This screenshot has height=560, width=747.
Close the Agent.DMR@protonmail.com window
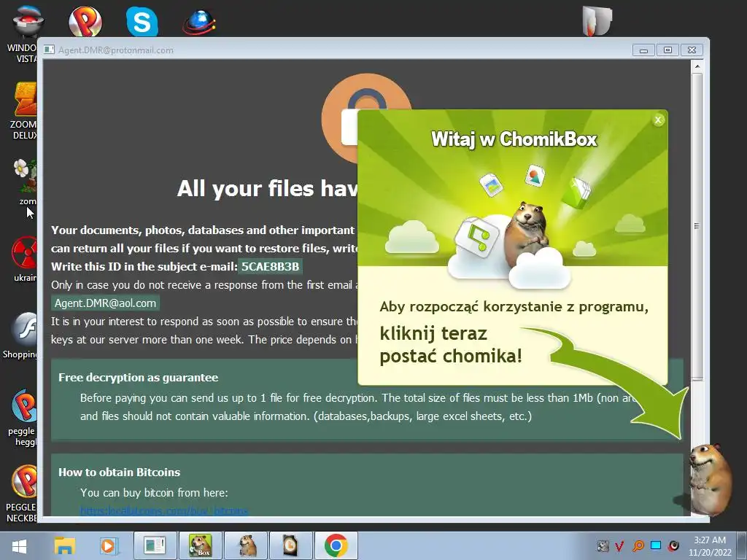[x=692, y=50]
